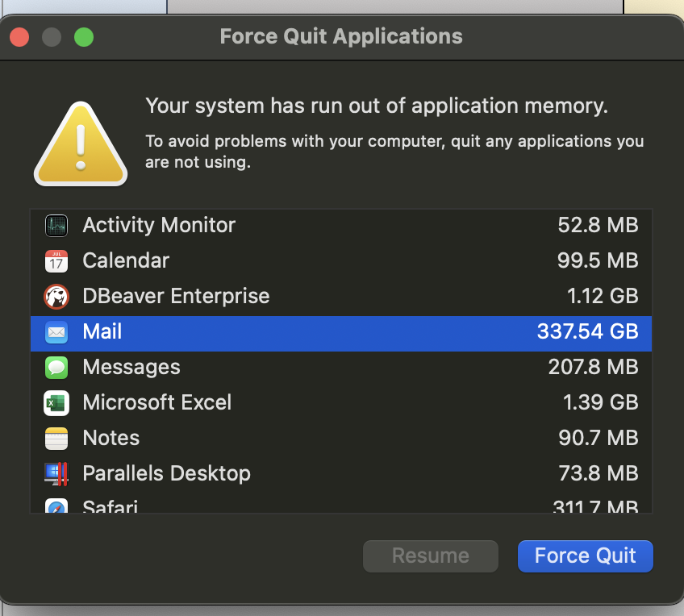The image size is (684, 616).
Task: Select the Parallels Desktop row in the list
Action: (323, 473)
